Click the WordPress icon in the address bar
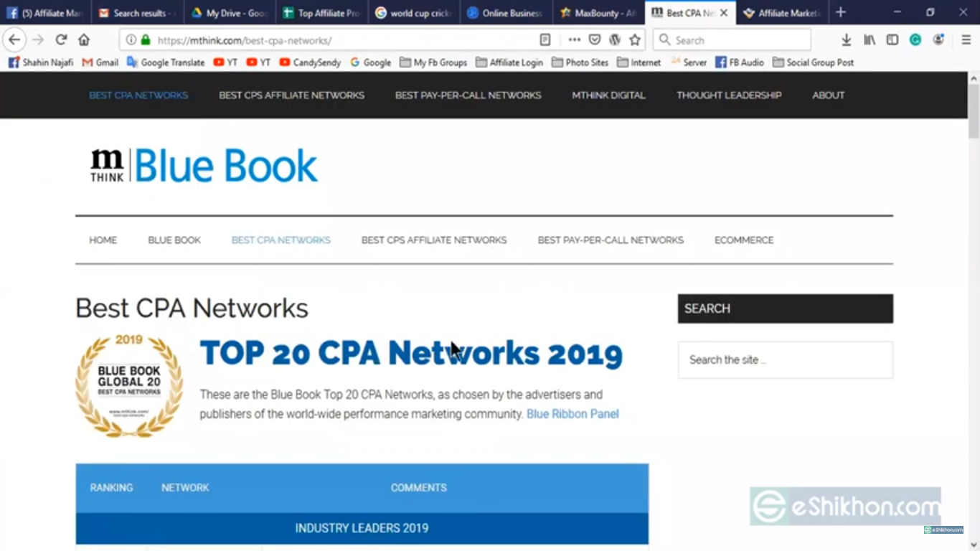The image size is (980, 551). [614, 39]
